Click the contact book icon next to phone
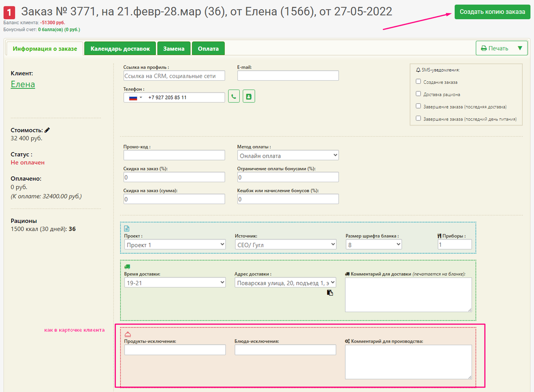534x392 pixels. 249,97
